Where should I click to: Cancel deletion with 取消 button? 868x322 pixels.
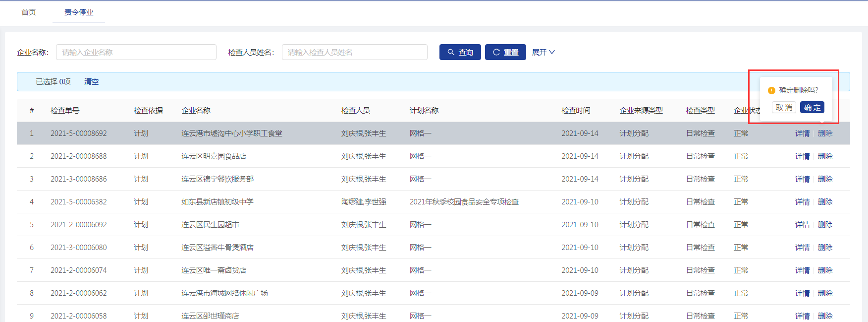pyautogui.click(x=784, y=108)
